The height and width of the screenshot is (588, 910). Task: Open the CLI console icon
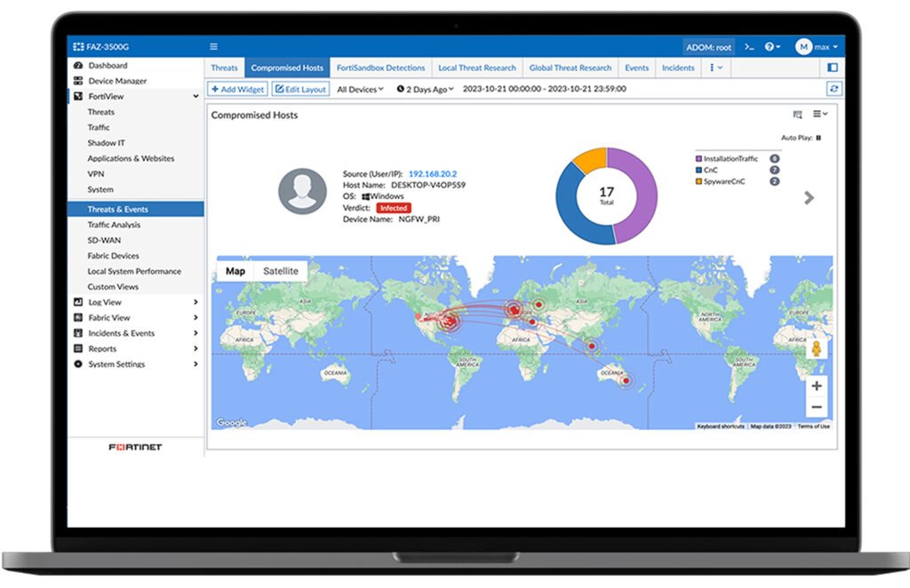[749, 46]
